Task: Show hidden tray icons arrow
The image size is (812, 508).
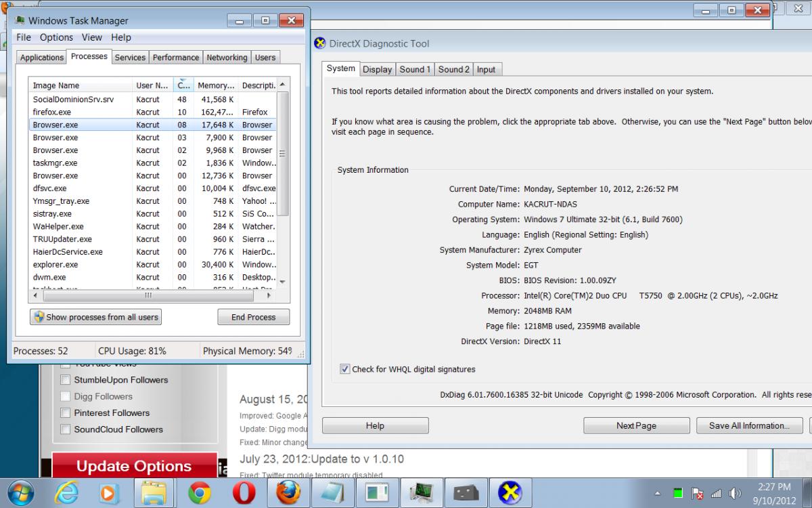Action: [x=658, y=493]
